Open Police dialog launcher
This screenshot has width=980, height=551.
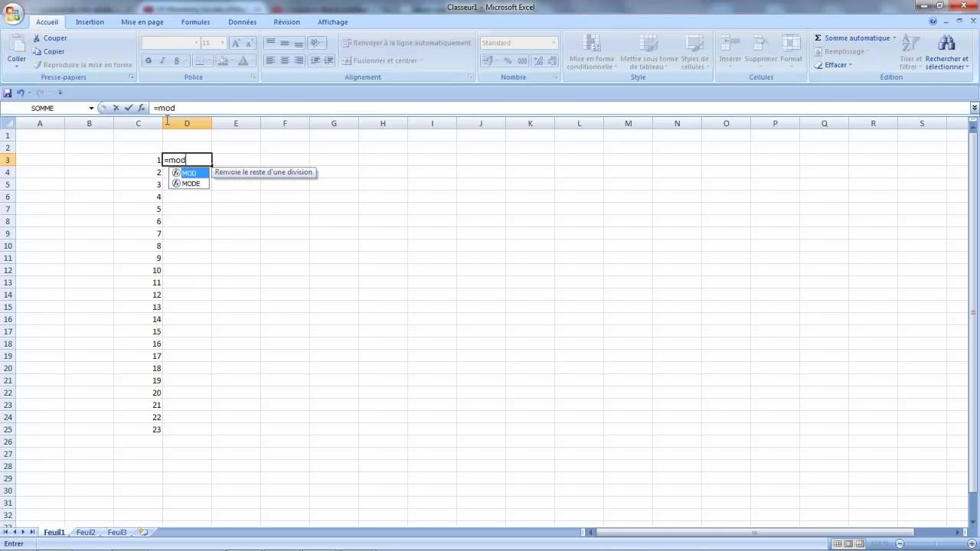pos(253,77)
